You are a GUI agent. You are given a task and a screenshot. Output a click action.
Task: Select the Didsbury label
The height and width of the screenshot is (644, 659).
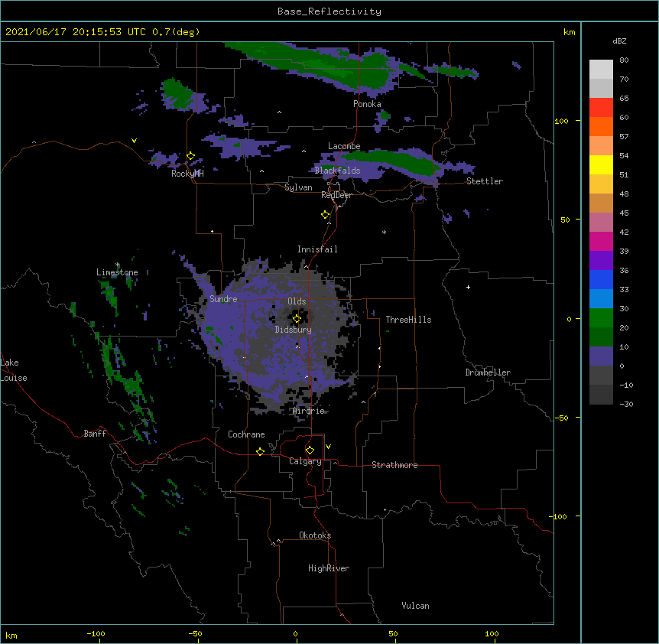click(294, 330)
